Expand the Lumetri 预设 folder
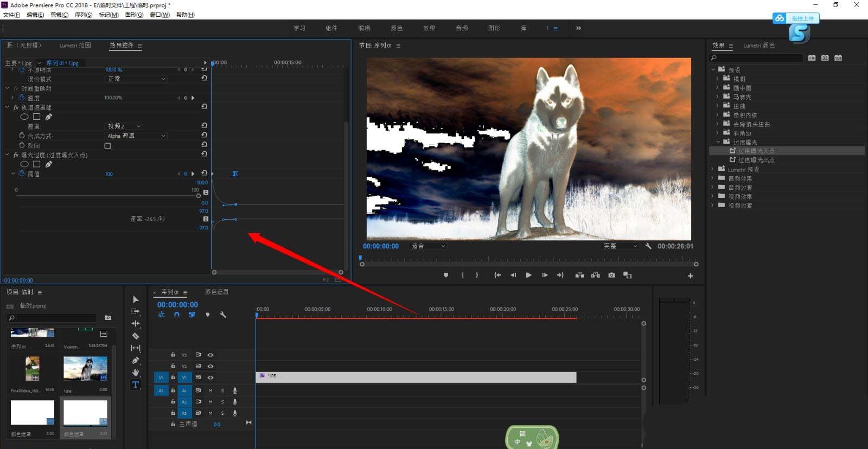Screen dimensions: 868x449 pyautogui.click(x=713, y=170)
